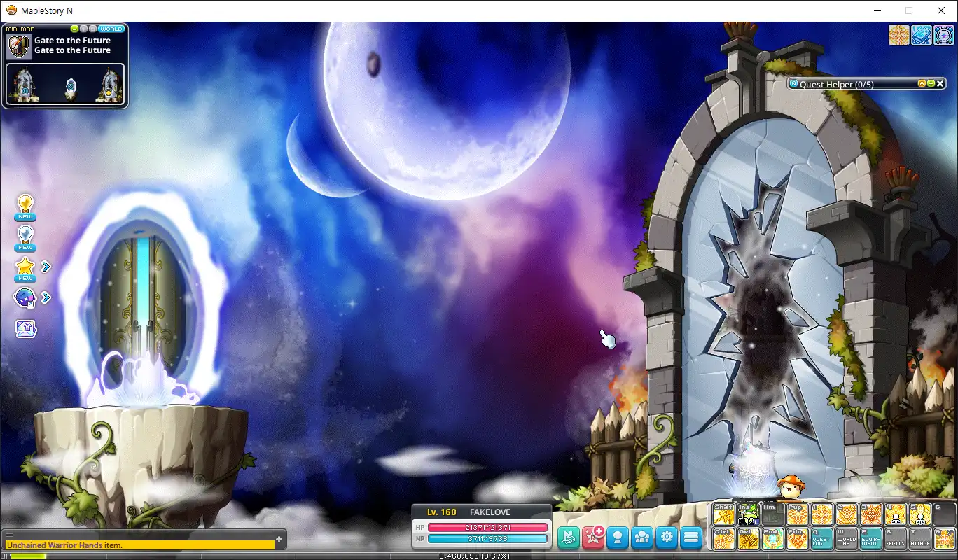This screenshot has width=958, height=560.
Task: Click the second grey mini map button
Action: click(93, 29)
